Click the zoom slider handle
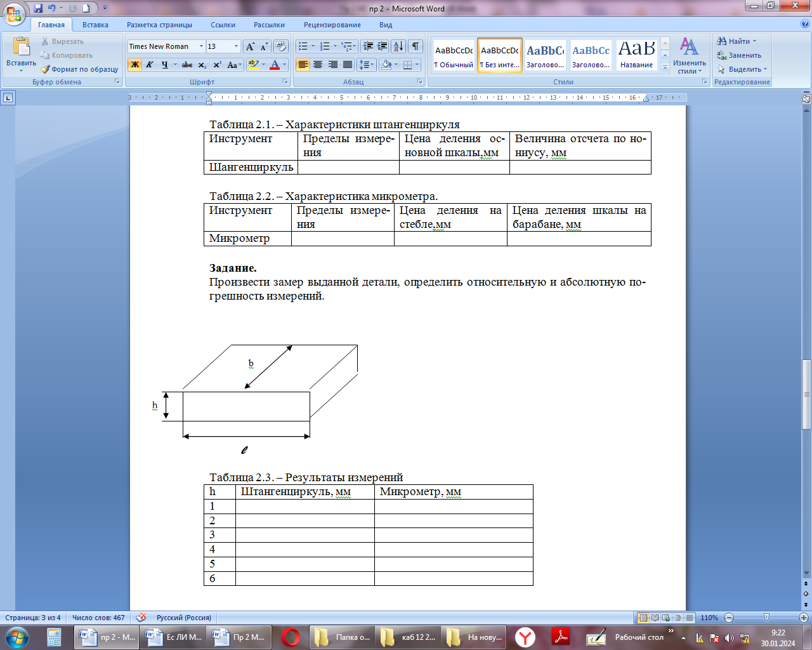812x650 pixels. click(x=766, y=618)
